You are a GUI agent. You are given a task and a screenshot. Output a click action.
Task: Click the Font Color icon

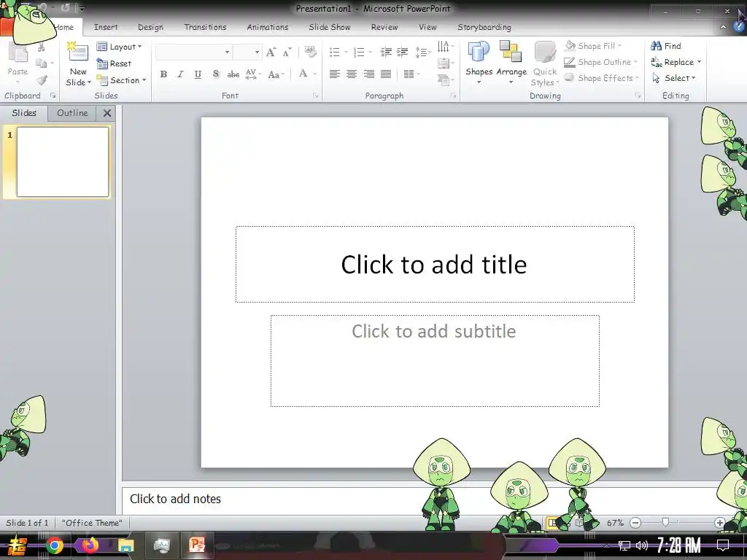pos(303,74)
